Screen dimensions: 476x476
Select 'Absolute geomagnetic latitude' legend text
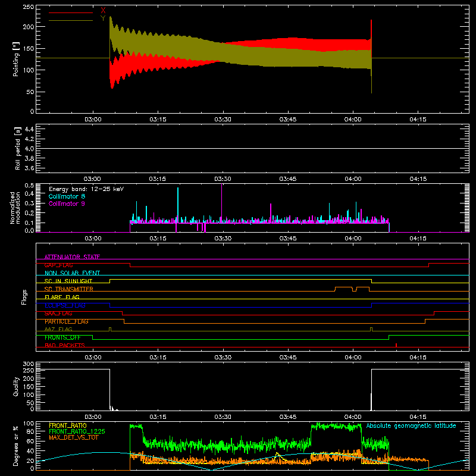coord(411,425)
